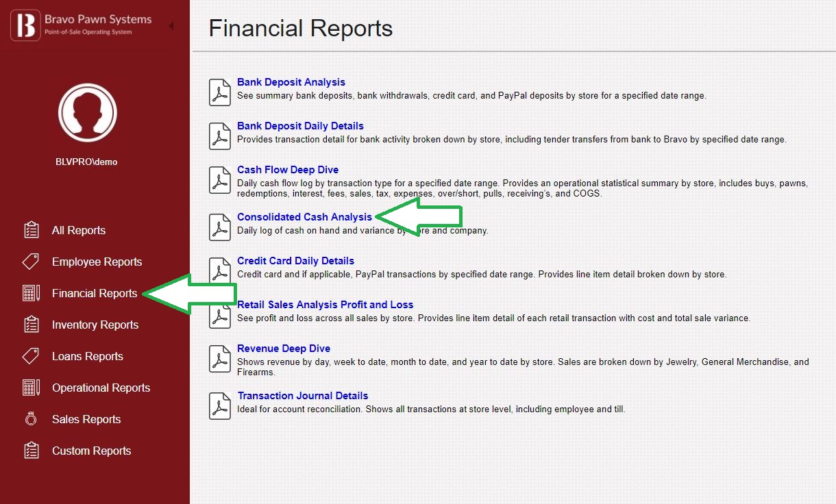Collapse the sidebar with the arrow toggle
Image resolution: width=836 pixels, height=504 pixels.
tap(171, 26)
